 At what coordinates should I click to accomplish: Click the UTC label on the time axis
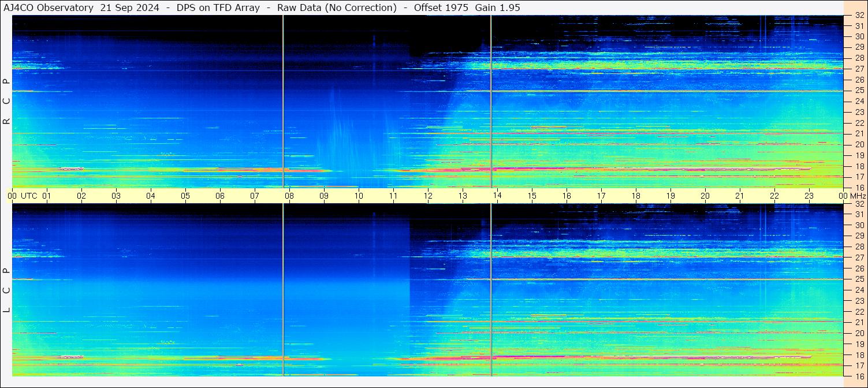[29, 196]
